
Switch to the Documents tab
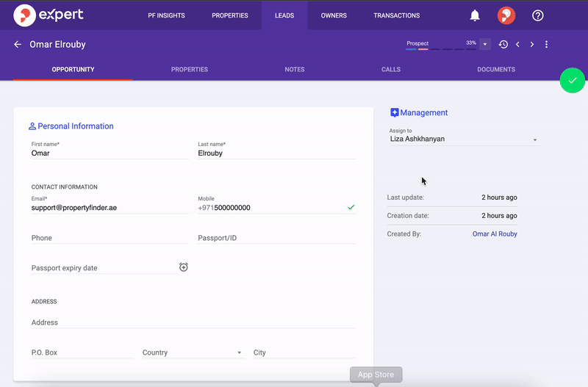click(496, 69)
